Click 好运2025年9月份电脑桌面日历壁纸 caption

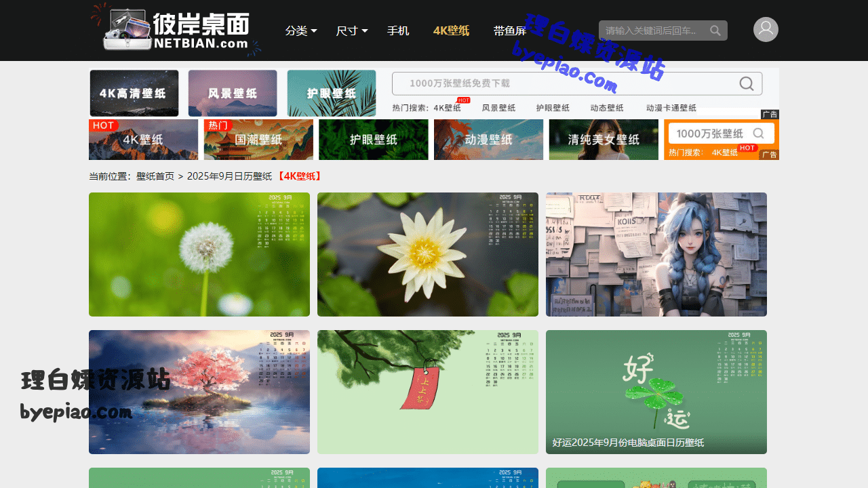629,443
